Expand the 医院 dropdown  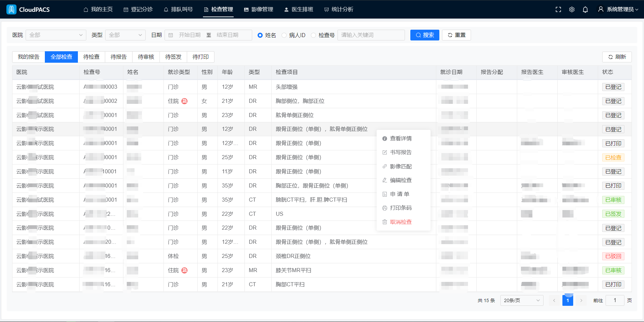click(x=56, y=35)
